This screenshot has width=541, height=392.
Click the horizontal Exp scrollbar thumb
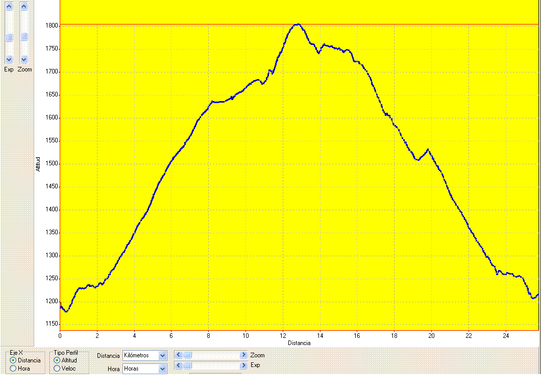[187, 365]
